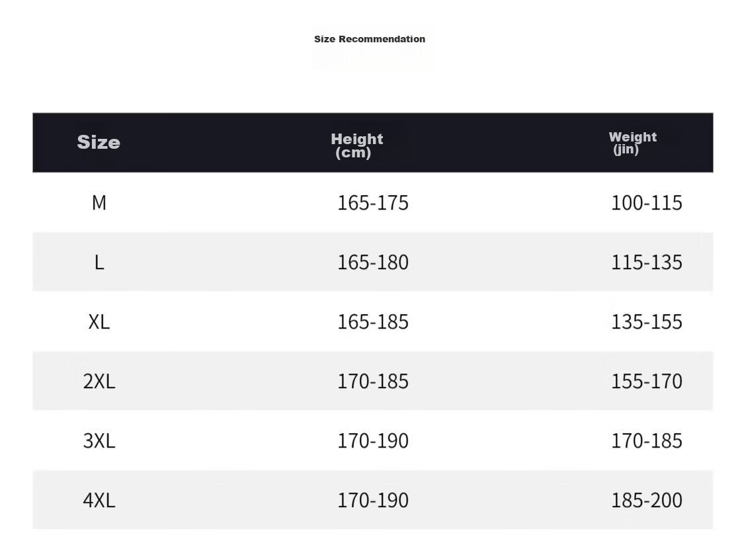
Task: Select height value 165-175
Action: coord(372,202)
